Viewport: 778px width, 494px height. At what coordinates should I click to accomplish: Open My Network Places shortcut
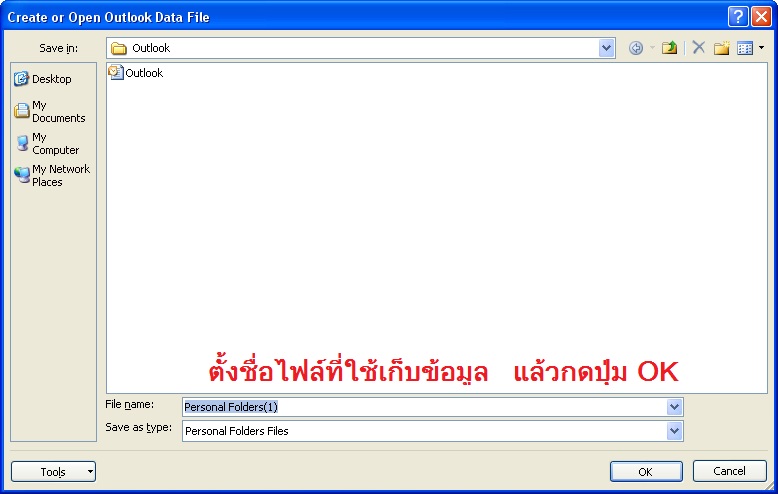tap(52, 176)
